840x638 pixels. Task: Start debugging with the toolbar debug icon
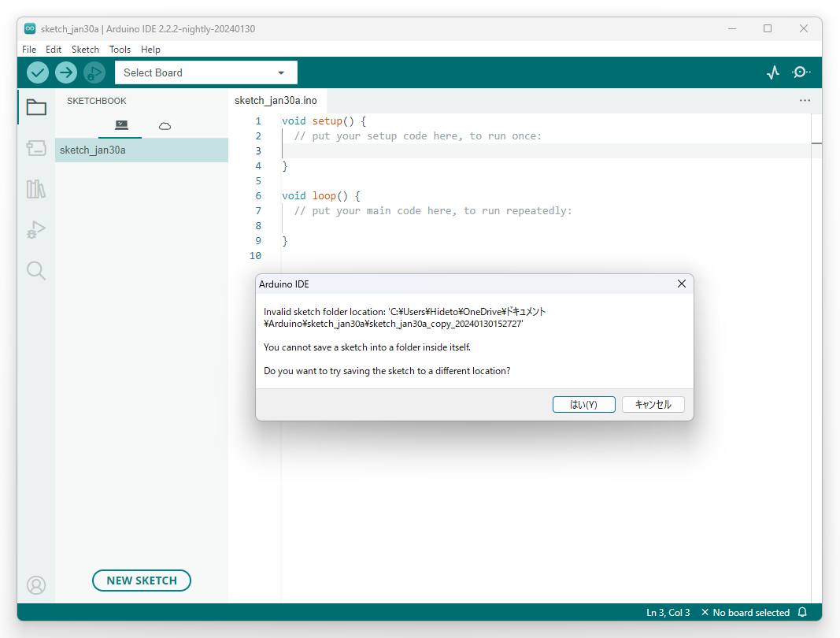[x=94, y=72]
